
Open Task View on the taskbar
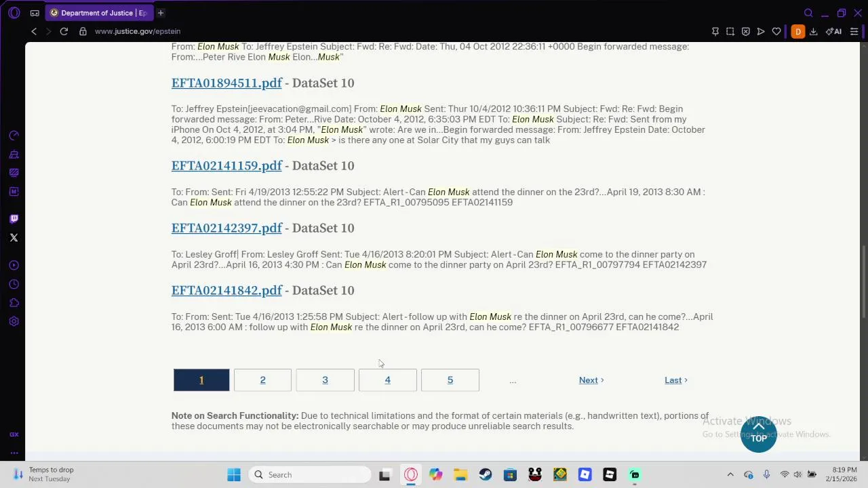point(384,475)
